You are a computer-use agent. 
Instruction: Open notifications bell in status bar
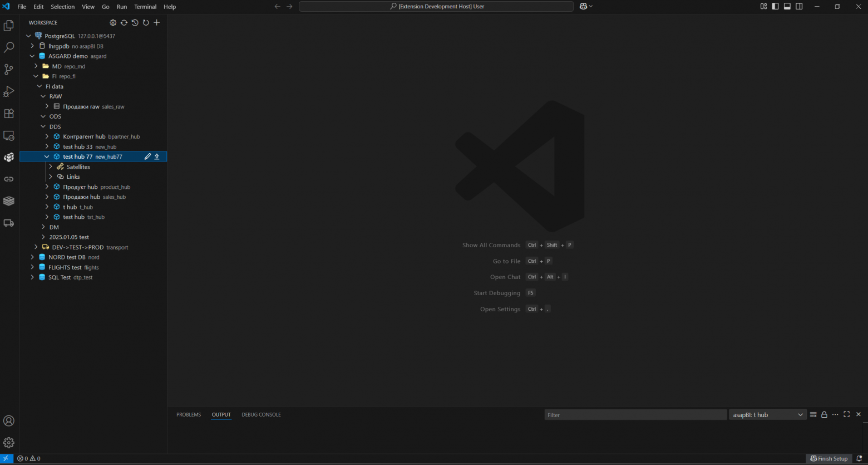859,459
